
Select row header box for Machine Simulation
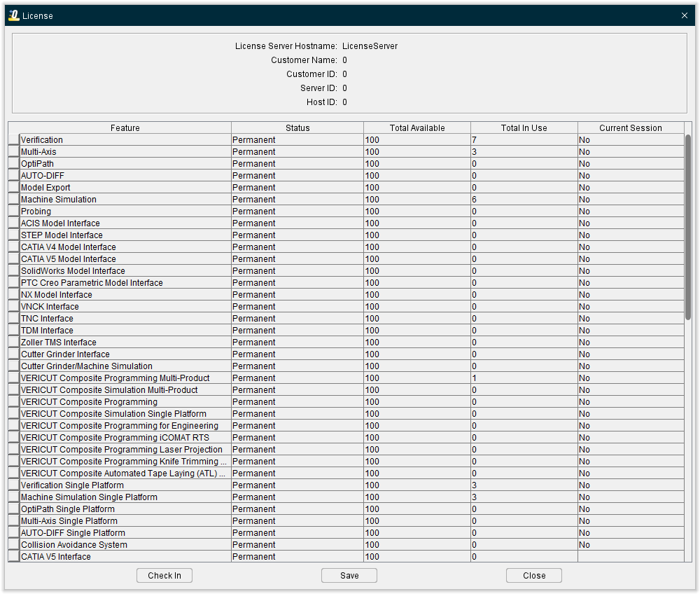click(13, 199)
